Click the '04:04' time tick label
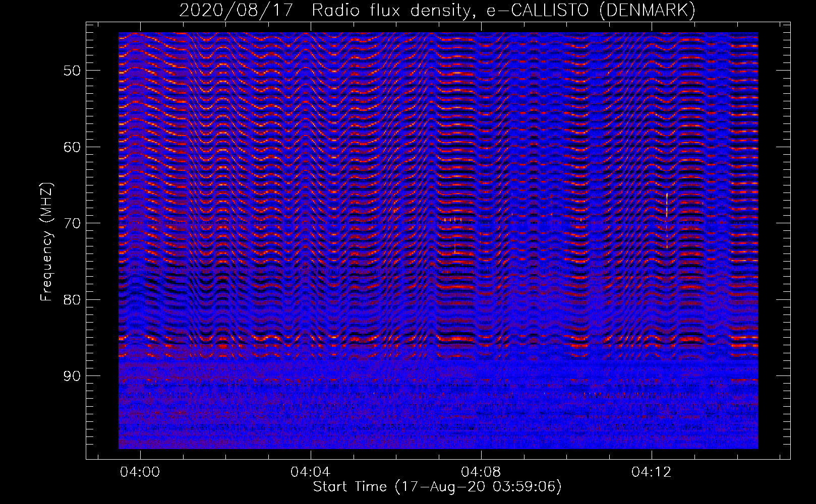Screen dimensions: 816x504 [311, 472]
